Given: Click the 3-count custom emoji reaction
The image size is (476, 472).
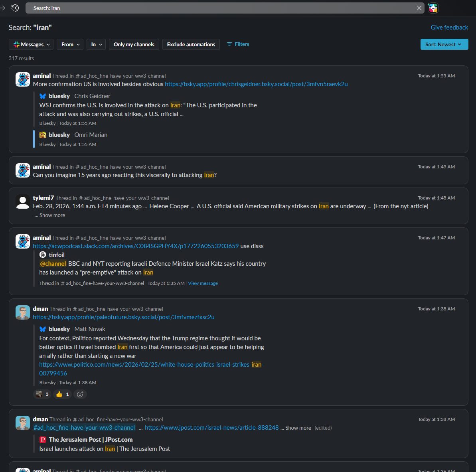Looking at the screenshot, I should (x=42, y=394).
